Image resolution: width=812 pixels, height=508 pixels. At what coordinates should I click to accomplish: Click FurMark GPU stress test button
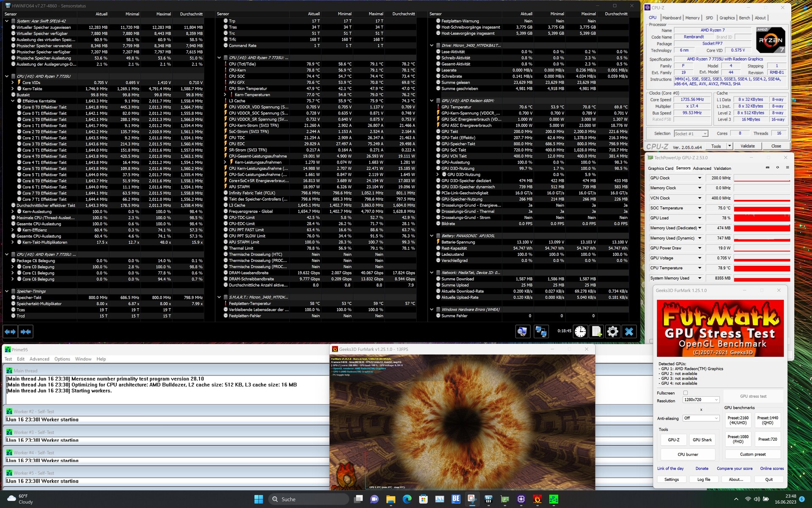click(753, 396)
